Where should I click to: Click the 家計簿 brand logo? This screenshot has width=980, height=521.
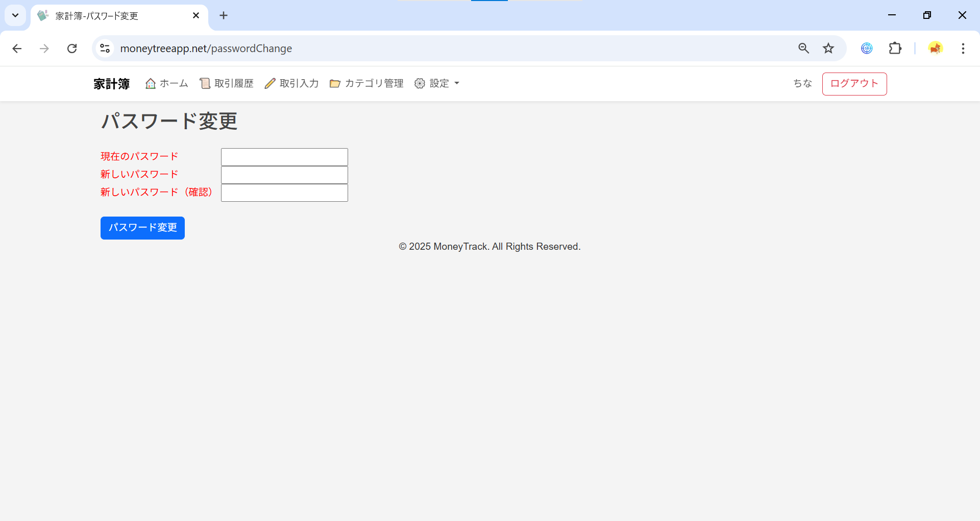coord(112,84)
